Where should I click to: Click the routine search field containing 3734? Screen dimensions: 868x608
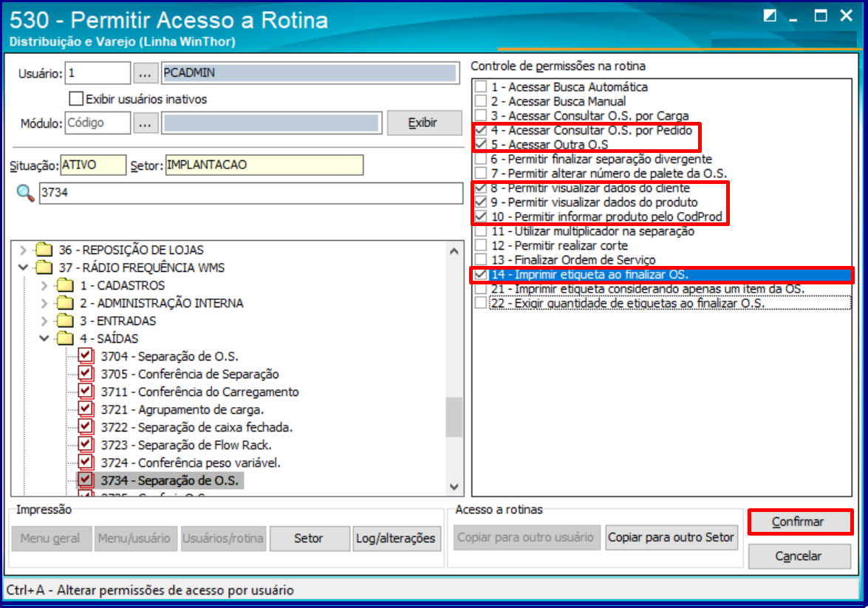(x=250, y=194)
